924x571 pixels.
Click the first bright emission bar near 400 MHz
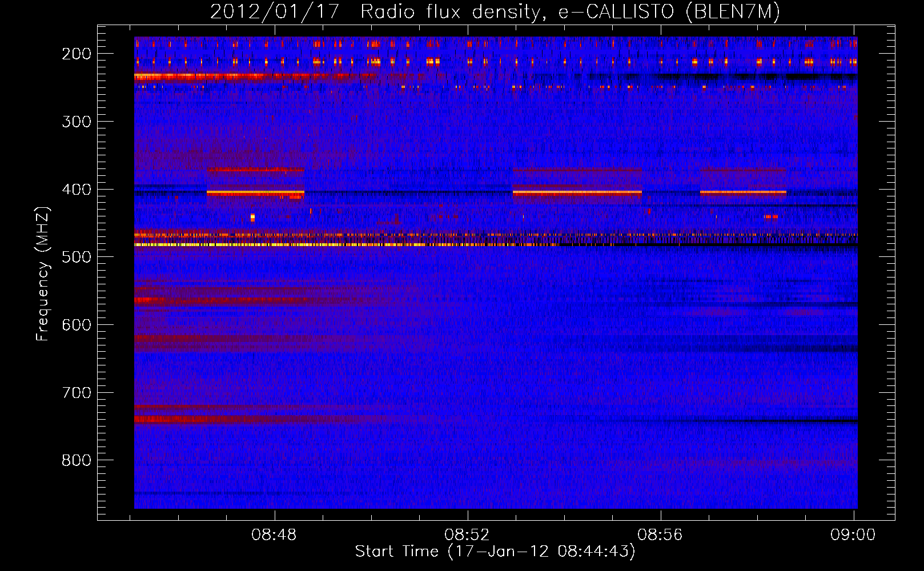click(x=255, y=193)
